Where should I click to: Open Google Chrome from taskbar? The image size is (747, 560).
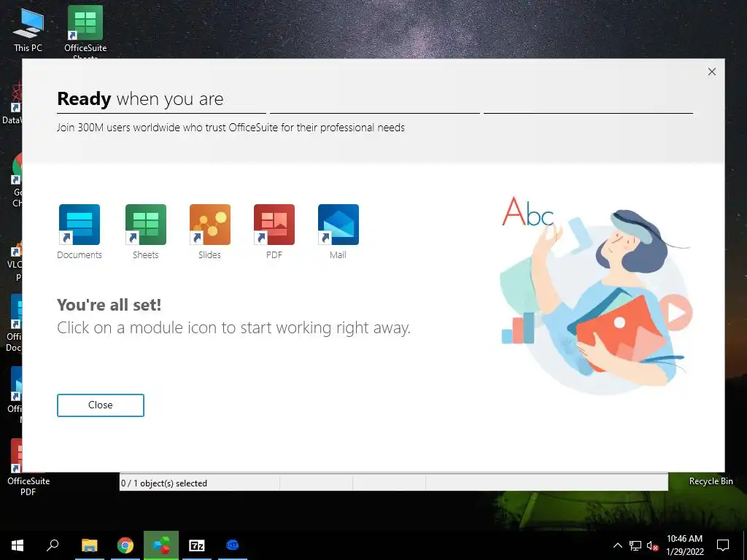[125, 545]
